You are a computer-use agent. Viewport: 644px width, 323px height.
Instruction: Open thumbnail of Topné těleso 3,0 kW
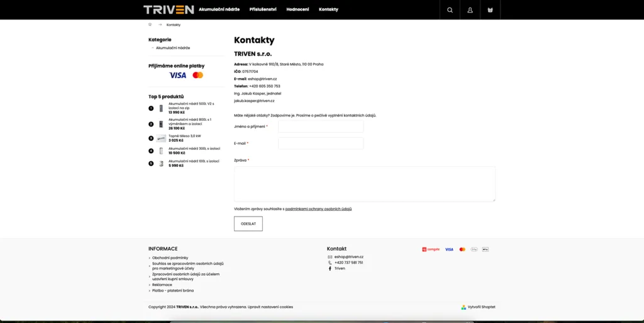pyautogui.click(x=161, y=138)
